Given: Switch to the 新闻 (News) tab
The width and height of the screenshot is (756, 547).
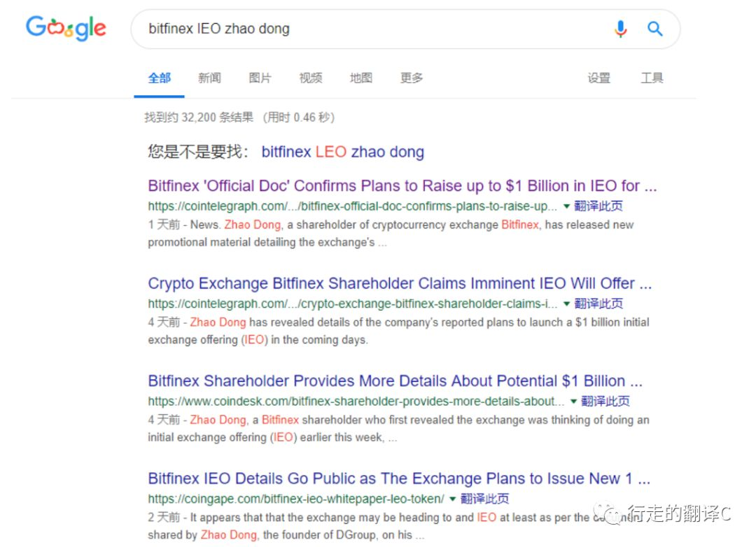Looking at the screenshot, I should click(x=209, y=78).
